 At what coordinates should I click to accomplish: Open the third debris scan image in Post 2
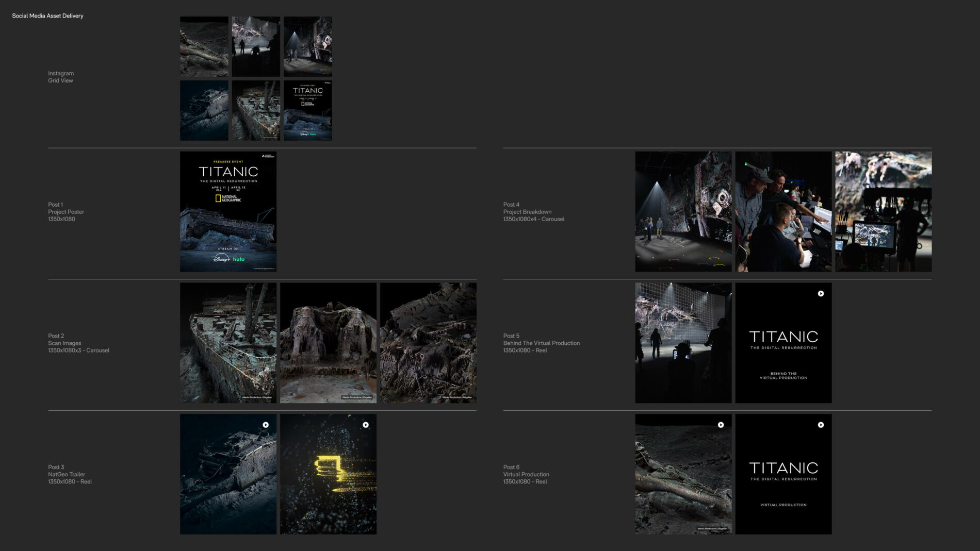[428, 343]
